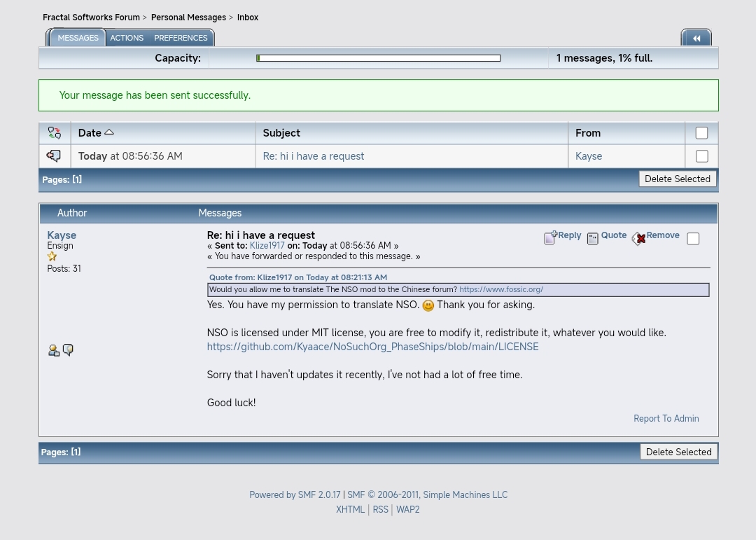The width and height of the screenshot is (756, 540).
Task: Click the Quote icon on the message
Action: (593, 239)
